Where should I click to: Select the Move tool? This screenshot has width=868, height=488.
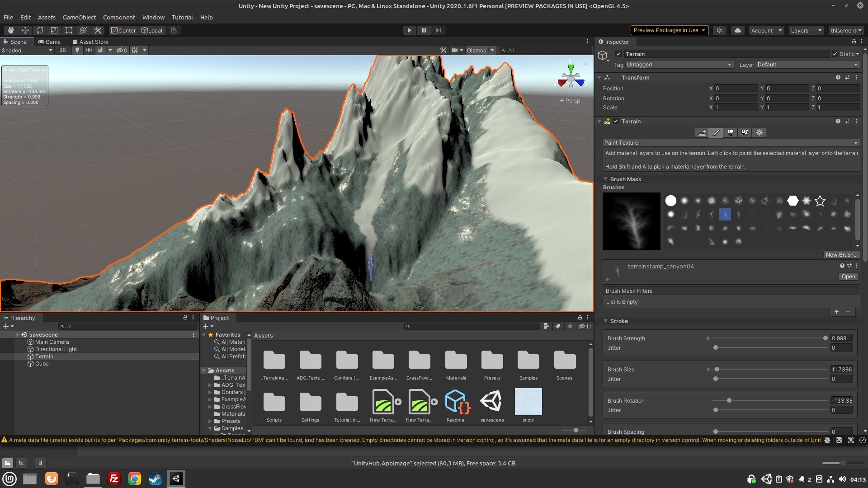point(25,30)
